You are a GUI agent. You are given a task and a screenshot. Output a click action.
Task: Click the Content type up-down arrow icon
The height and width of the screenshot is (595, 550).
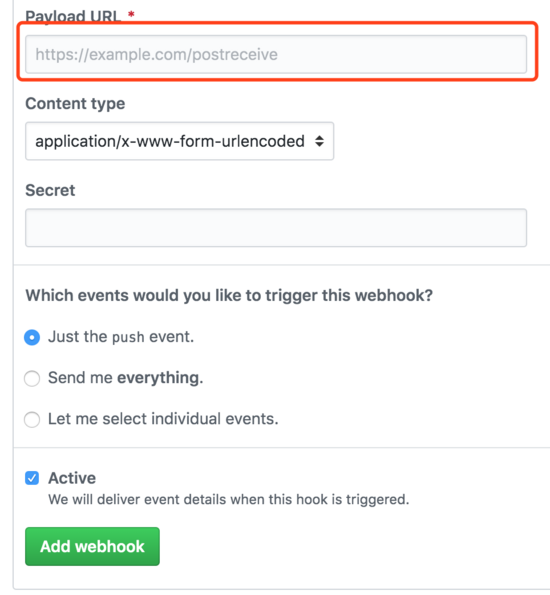pos(319,141)
